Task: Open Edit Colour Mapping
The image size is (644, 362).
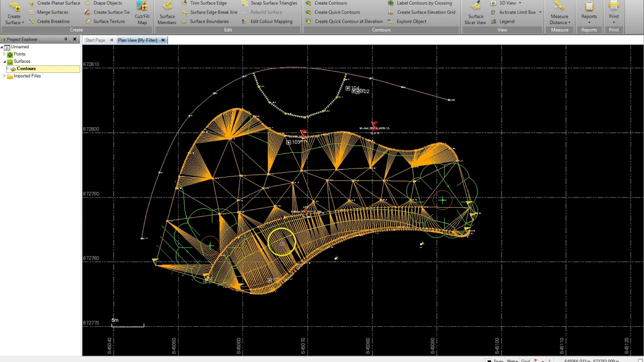Action: [267, 22]
